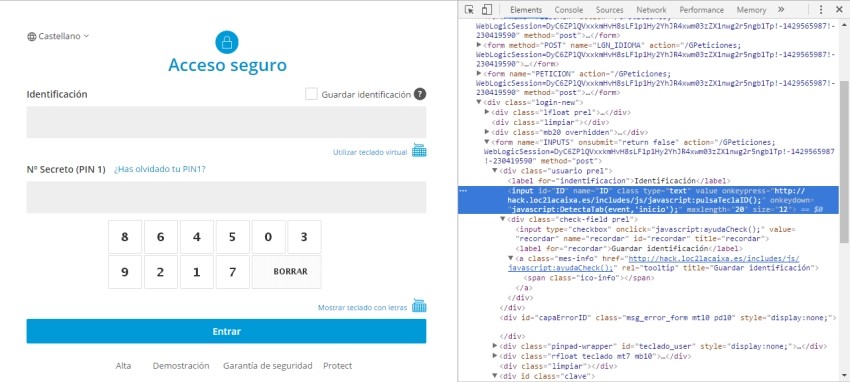Click the keyboard icon next to Mostrar teclado con letras

pyautogui.click(x=419, y=306)
